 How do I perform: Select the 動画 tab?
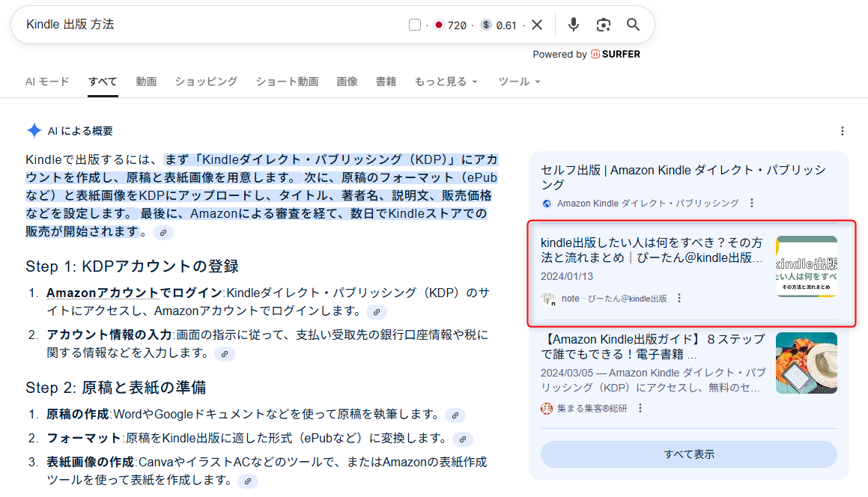point(146,82)
